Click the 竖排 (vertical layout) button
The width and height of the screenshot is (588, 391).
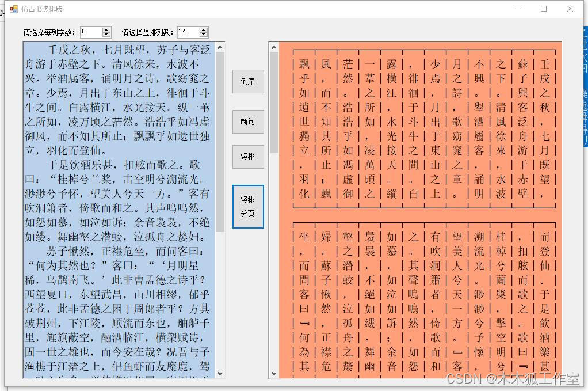(248, 157)
